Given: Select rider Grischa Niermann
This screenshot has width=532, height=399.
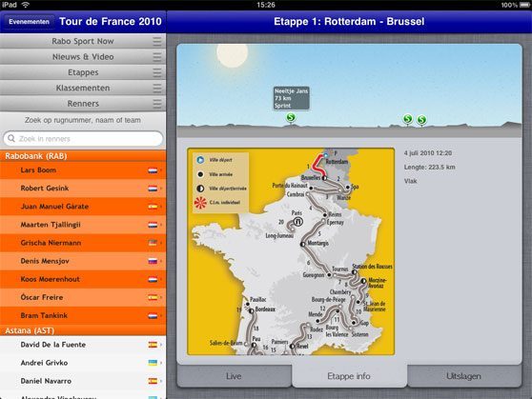Looking at the screenshot, I should [83, 243].
